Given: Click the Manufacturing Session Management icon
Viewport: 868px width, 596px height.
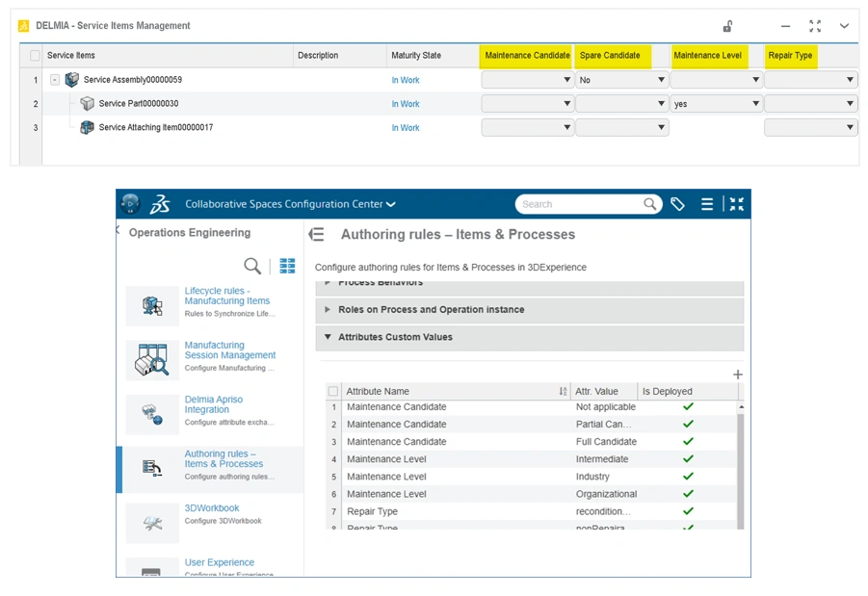Looking at the screenshot, I should (152, 360).
